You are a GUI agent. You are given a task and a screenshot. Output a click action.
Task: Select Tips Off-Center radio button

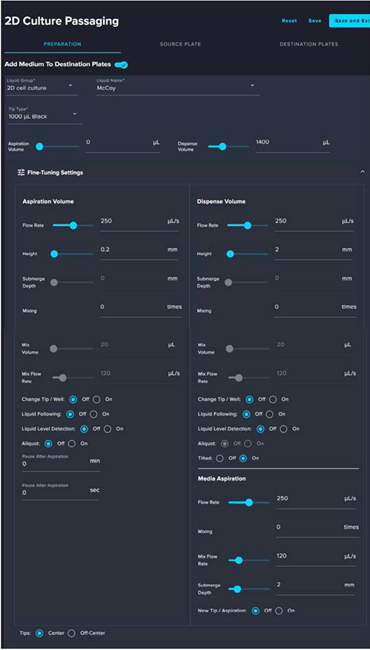pyautogui.click(x=71, y=633)
